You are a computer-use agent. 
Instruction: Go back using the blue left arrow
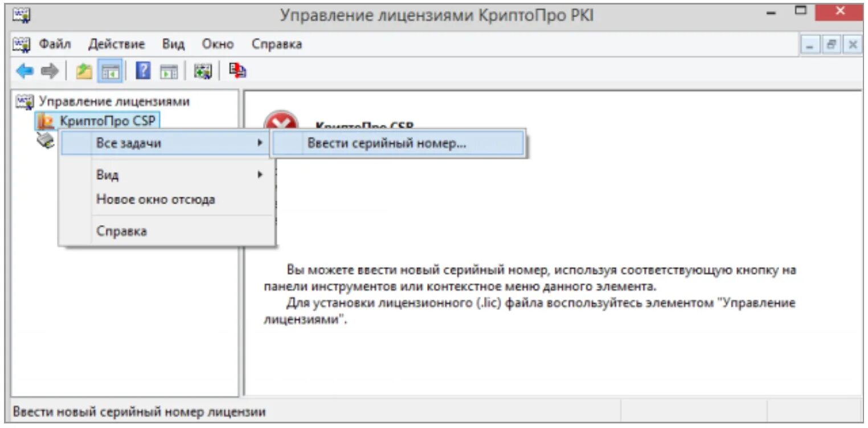24,71
